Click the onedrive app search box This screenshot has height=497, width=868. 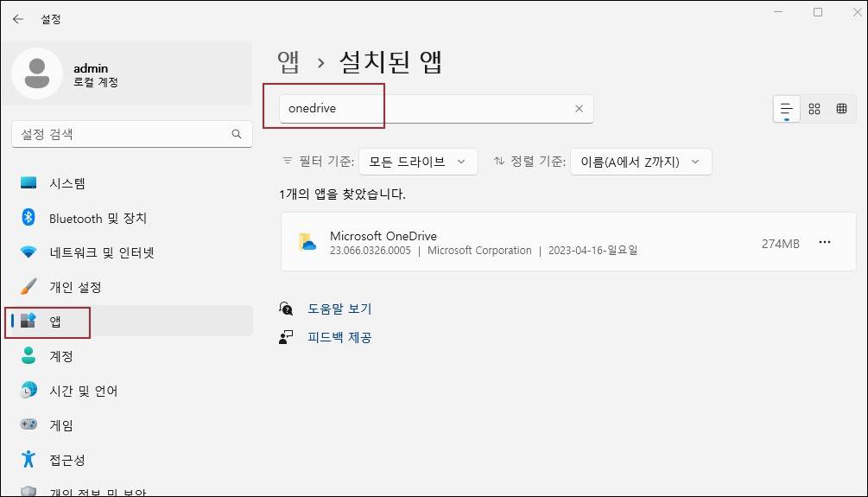click(436, 109)
